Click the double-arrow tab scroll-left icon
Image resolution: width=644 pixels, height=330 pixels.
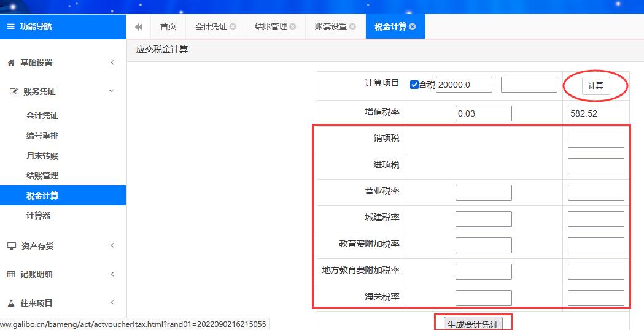pyautogui.click(x=139, y=27)
